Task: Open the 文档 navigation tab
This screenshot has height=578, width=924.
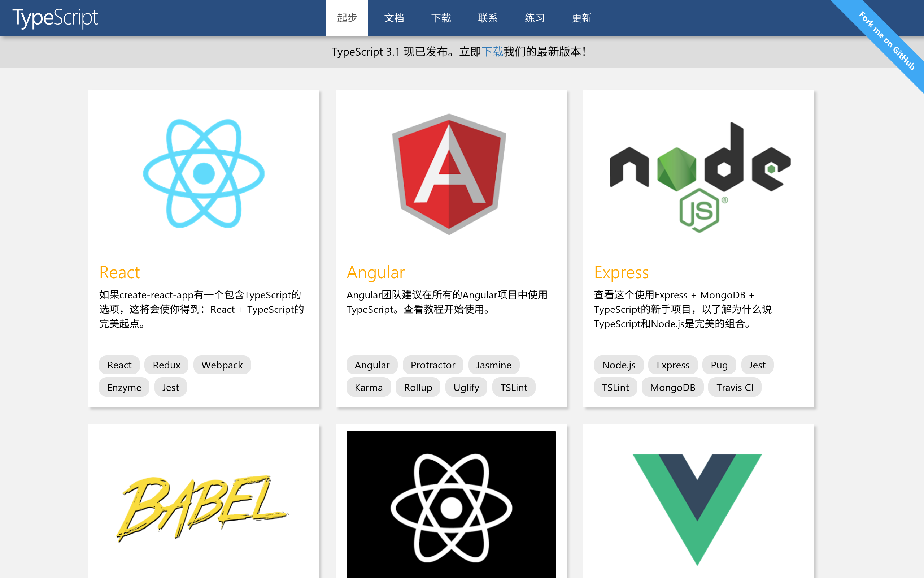Action: (394, 18)
